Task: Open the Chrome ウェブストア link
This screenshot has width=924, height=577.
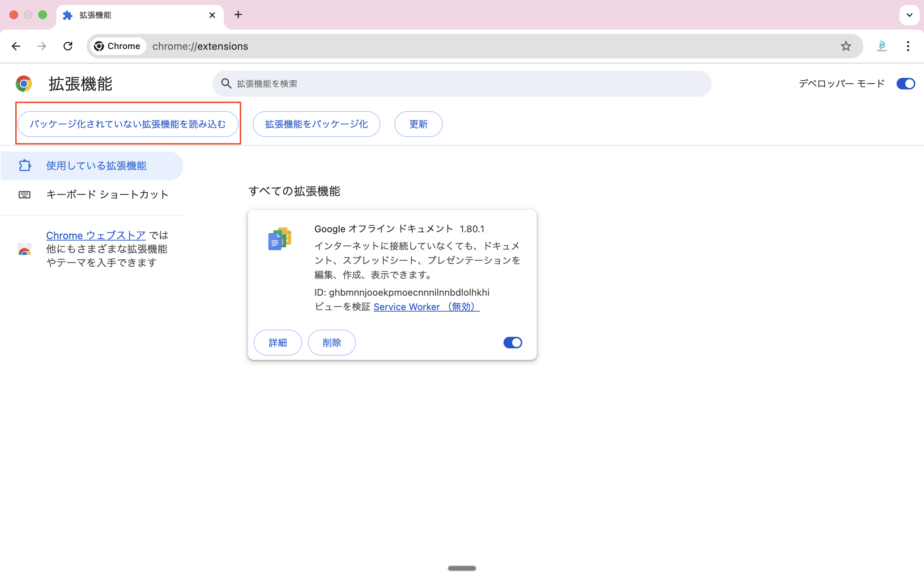Action: coord(96,235)
